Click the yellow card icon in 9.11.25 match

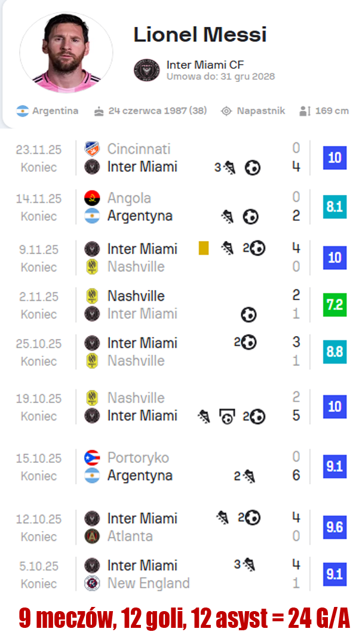tap(204, 248)
